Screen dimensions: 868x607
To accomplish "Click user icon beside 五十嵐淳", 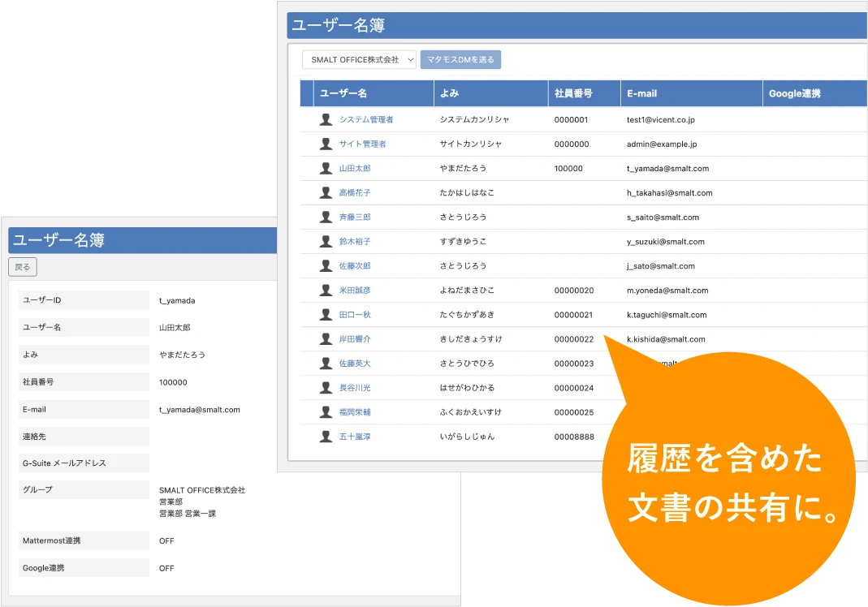I will pos(326,436).
